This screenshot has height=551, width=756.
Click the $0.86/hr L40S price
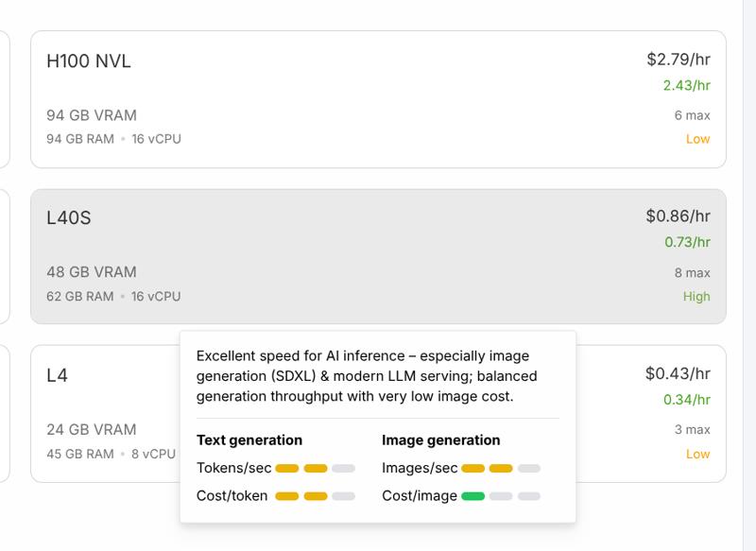678,216
